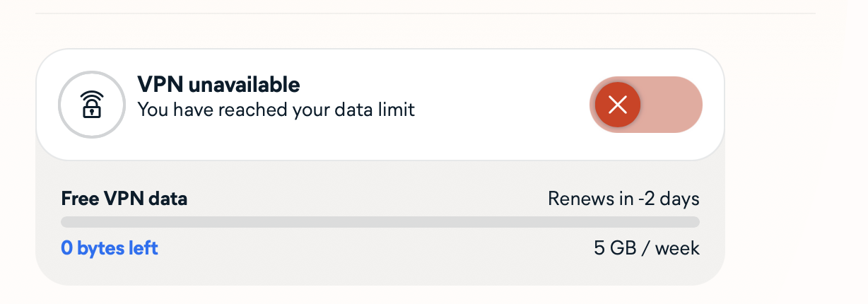Click the white X on the toggle knob
The width and height of the screenshot is (868, 304).
[x=618, y=105]
